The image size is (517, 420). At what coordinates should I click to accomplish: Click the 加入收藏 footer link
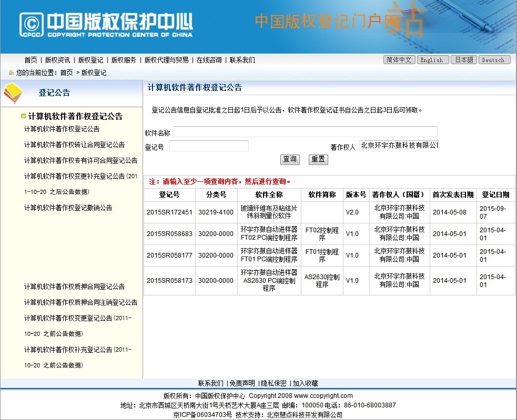[x=306, y=383]
